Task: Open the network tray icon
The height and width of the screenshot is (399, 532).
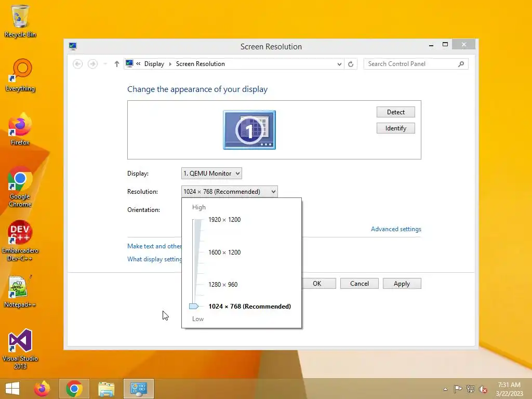Action: 471,389
